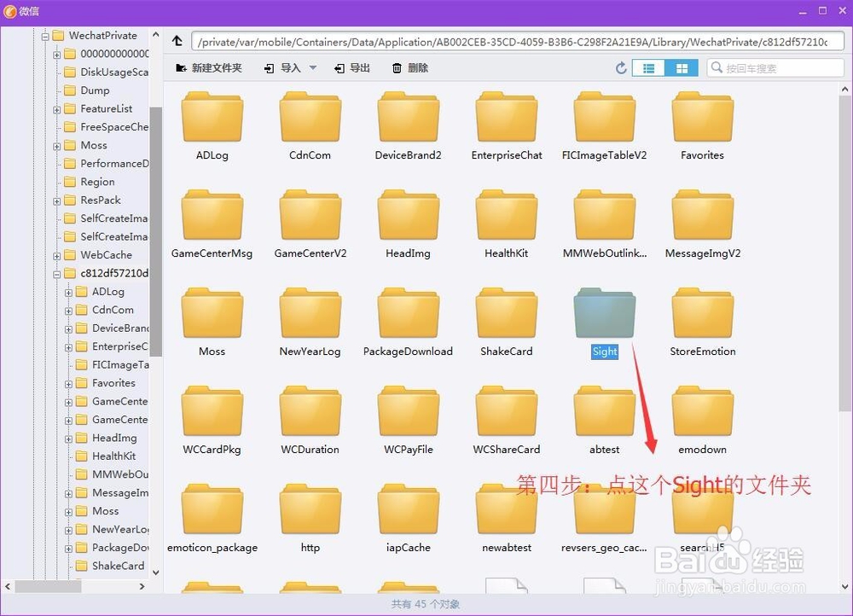Select Favorites in the folder tree

(113, 382)
